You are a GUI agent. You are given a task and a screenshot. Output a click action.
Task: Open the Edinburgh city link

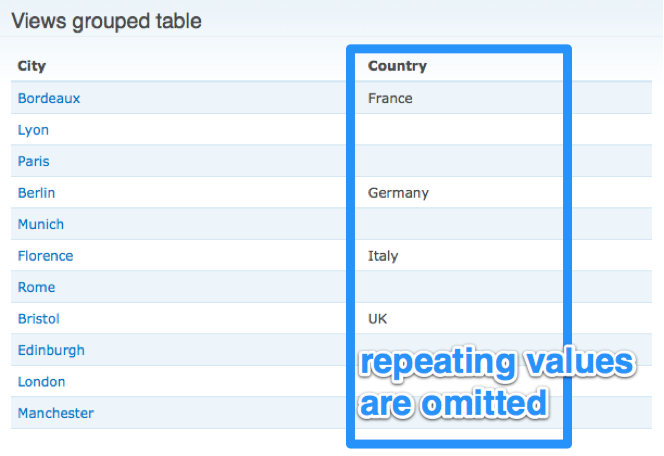pyautogui.click(x=51, y=351)
